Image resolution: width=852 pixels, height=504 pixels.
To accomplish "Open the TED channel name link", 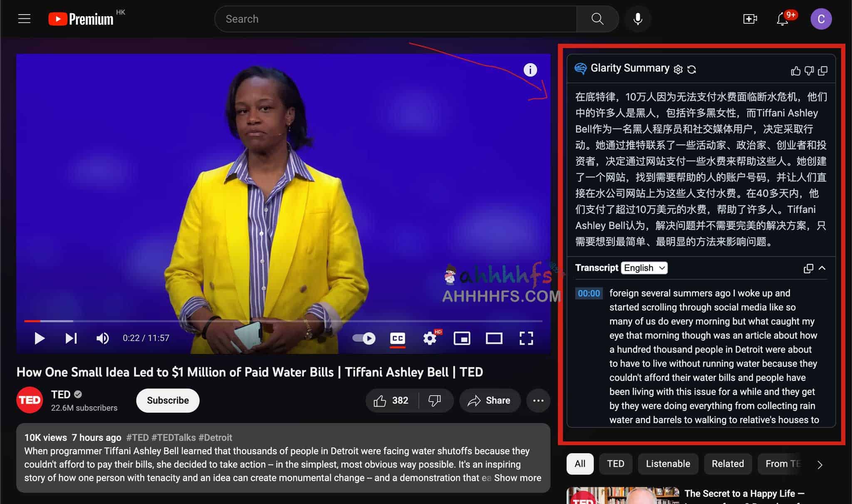I will [x=61, y=394].
